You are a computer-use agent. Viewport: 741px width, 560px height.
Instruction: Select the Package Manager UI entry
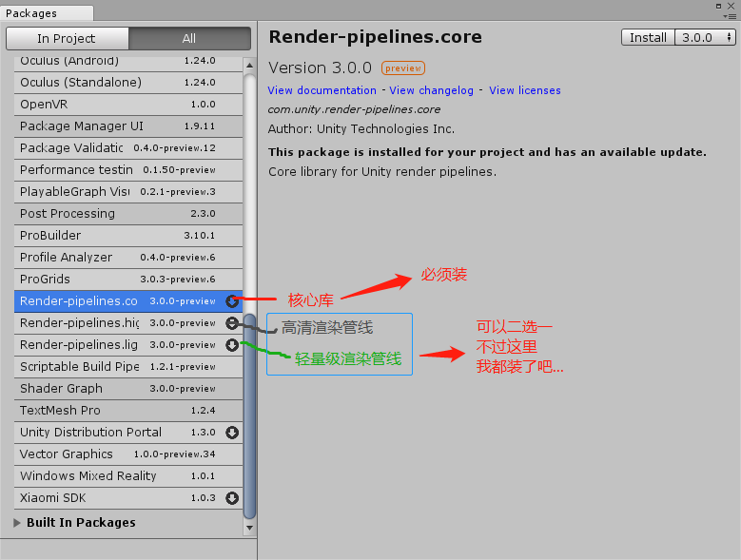coord(128,126)
